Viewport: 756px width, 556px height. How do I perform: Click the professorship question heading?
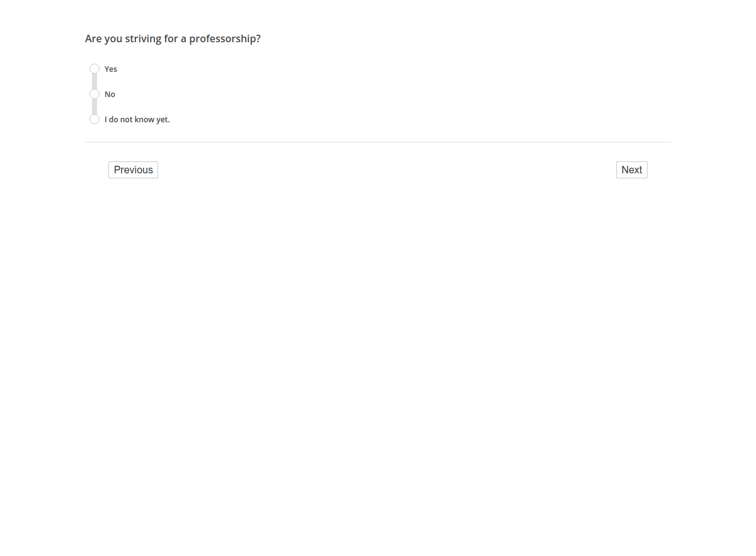coord(173,39)
